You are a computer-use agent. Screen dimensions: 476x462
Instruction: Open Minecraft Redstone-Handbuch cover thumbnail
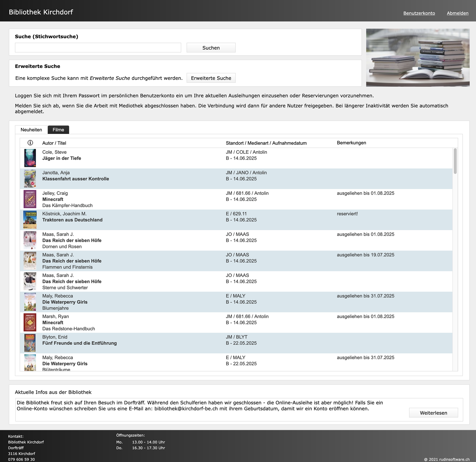[x=30, y=322]
